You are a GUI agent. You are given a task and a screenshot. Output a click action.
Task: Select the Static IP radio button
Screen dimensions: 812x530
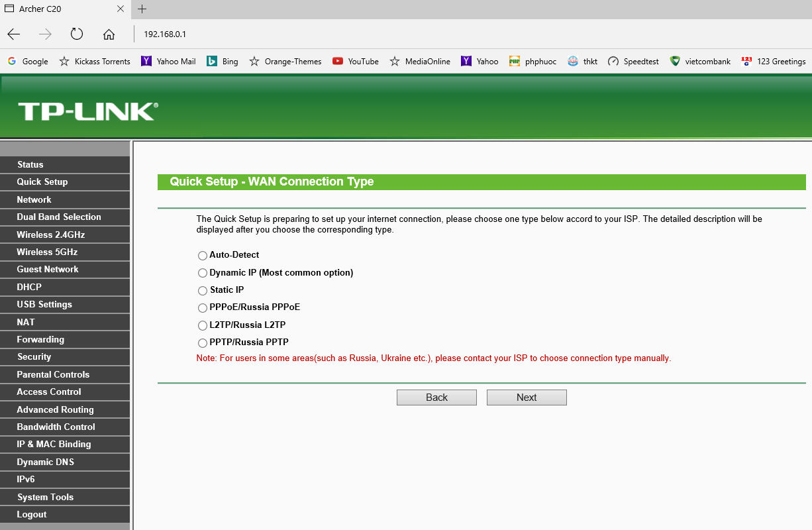(203, 291)
